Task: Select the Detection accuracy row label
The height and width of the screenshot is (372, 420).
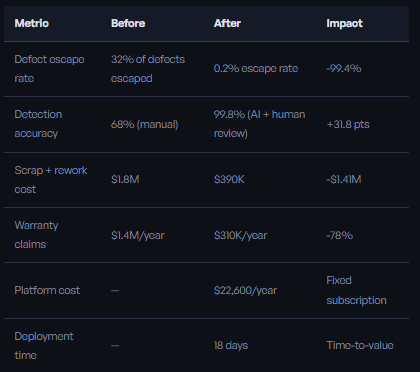Action: click(38, 124)
